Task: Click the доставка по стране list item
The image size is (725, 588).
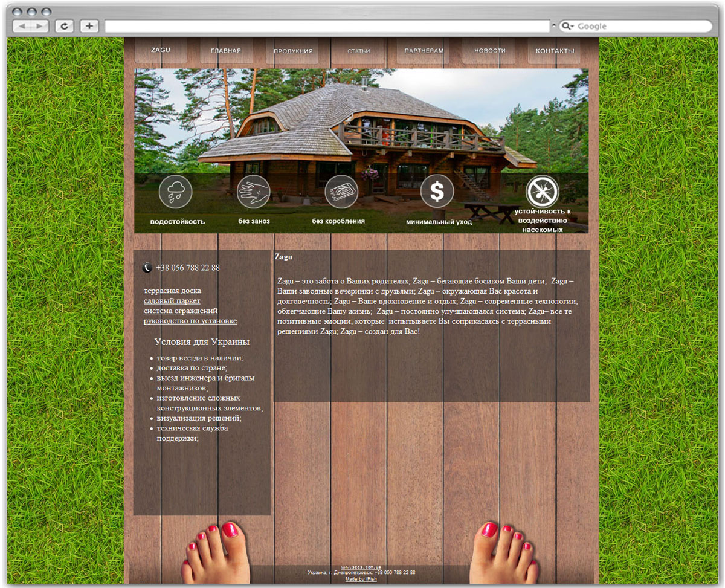Action: pos(192,368)
